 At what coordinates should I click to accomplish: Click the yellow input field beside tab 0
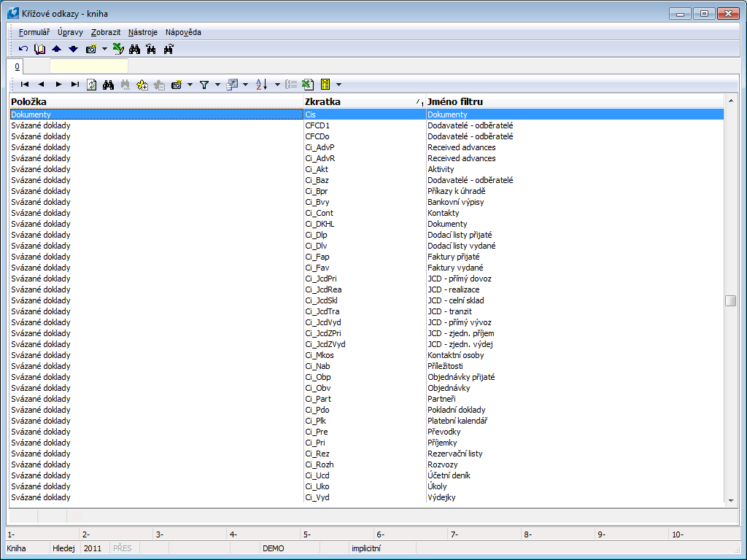coord(88,66)
